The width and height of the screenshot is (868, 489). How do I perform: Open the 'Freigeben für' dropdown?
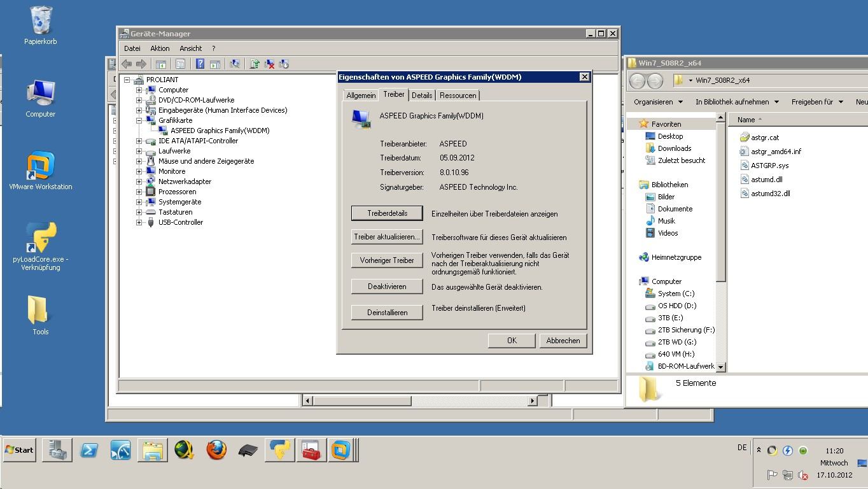pos(817,102)
